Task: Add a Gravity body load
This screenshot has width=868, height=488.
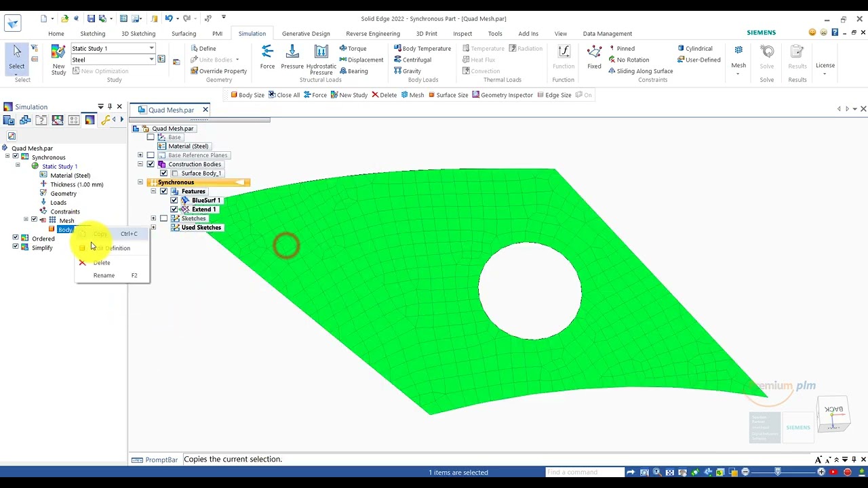Action: pyautogui.click(x=407, y=71)
